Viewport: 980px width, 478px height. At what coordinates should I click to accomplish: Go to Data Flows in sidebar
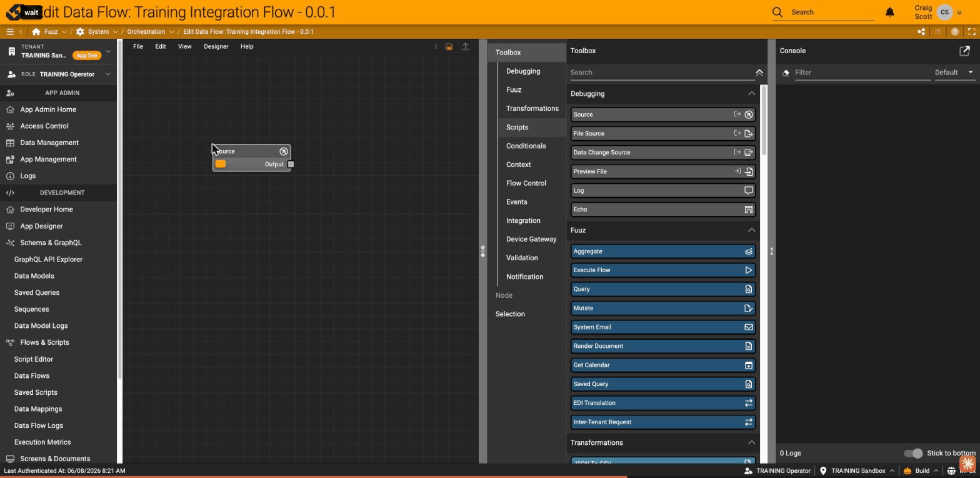pyautogui.click(x=32, y=376)
